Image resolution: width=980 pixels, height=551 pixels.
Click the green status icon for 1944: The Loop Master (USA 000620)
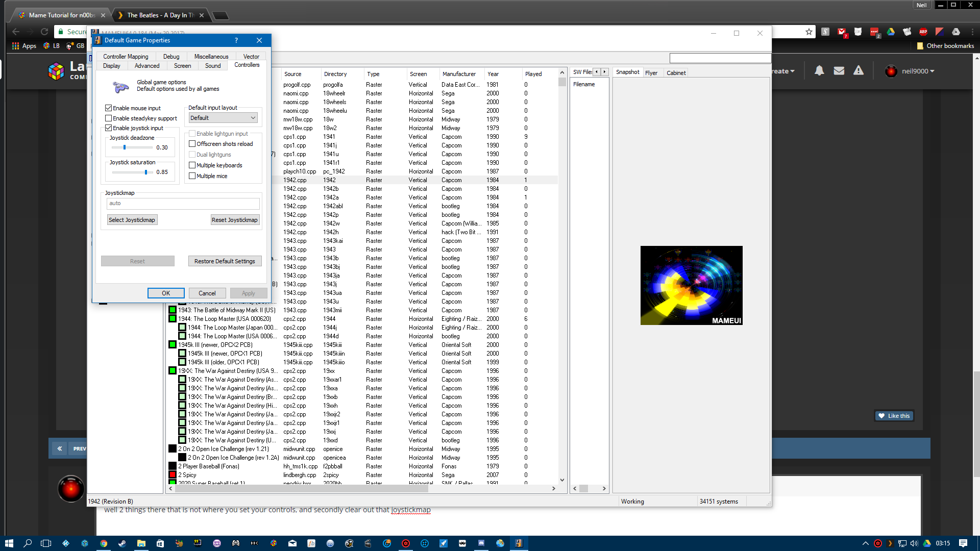[173, 319]
